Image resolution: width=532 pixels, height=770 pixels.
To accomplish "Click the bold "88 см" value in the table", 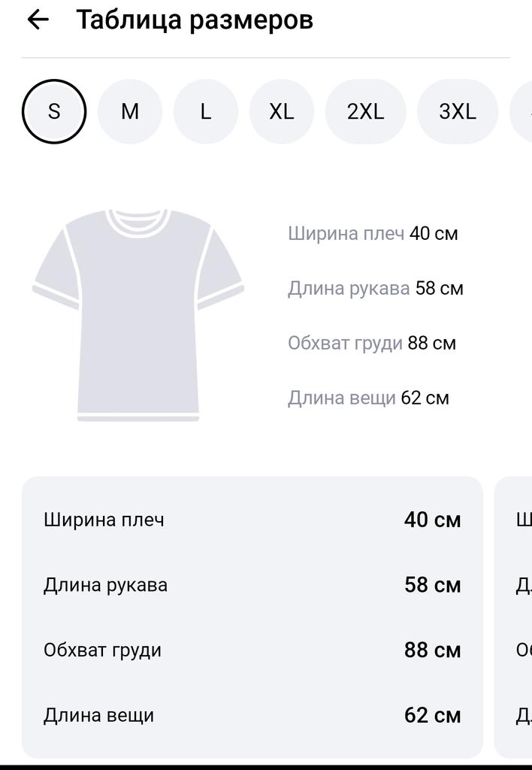I will coord(432,650).
